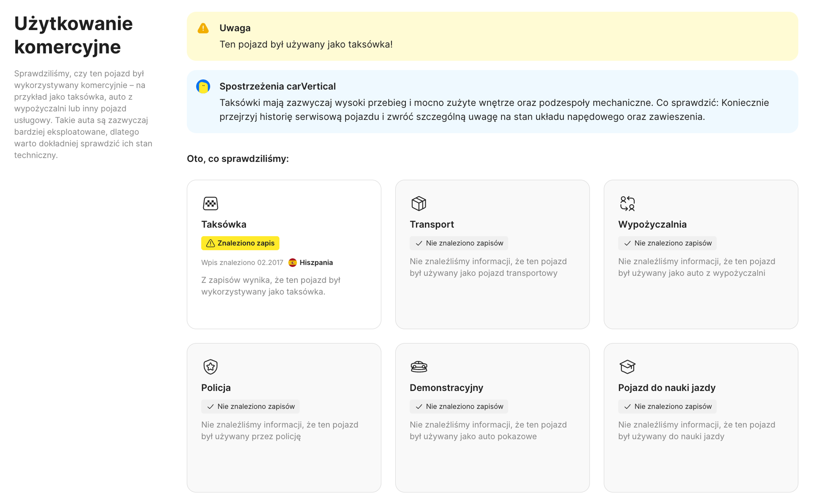Click the yellow warning triangle in Uwaga banner
Screen dimensions: 813x504
[203, 28]
